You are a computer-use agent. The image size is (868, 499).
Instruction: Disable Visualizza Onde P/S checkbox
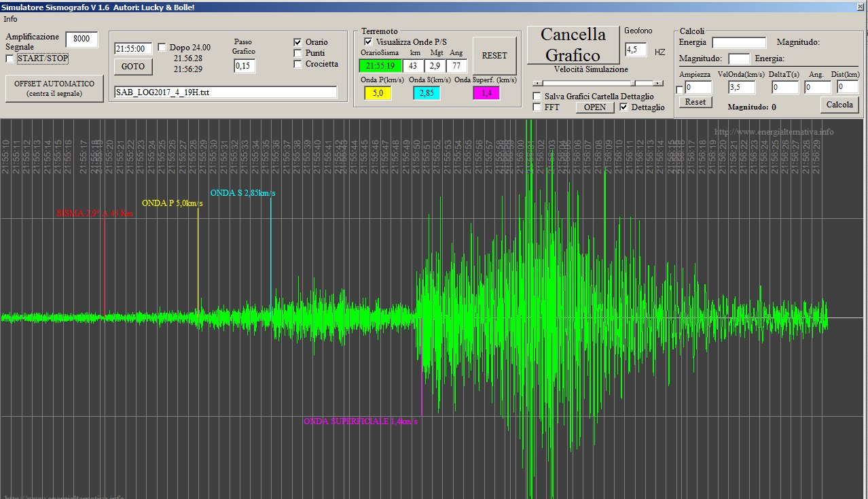click(369, 42)
